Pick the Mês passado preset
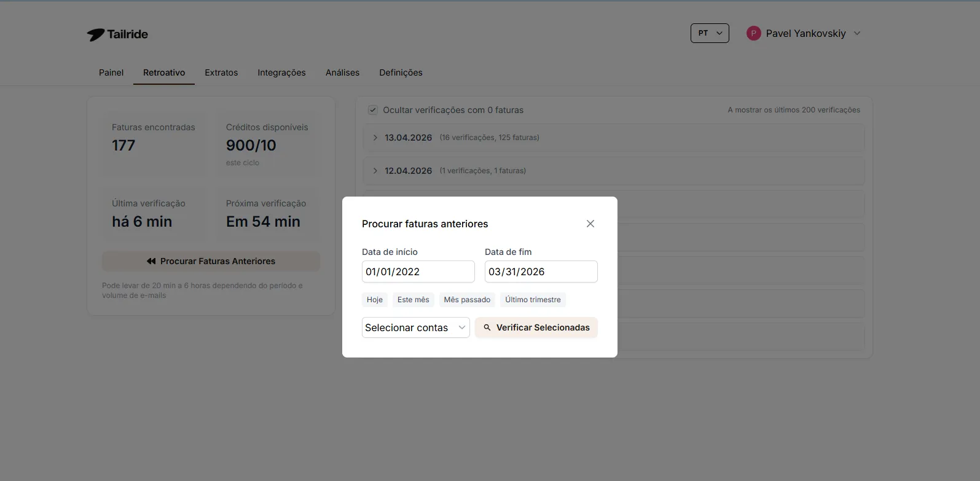Viewport: 980px width, 481px height. click(x=467, y=300)
